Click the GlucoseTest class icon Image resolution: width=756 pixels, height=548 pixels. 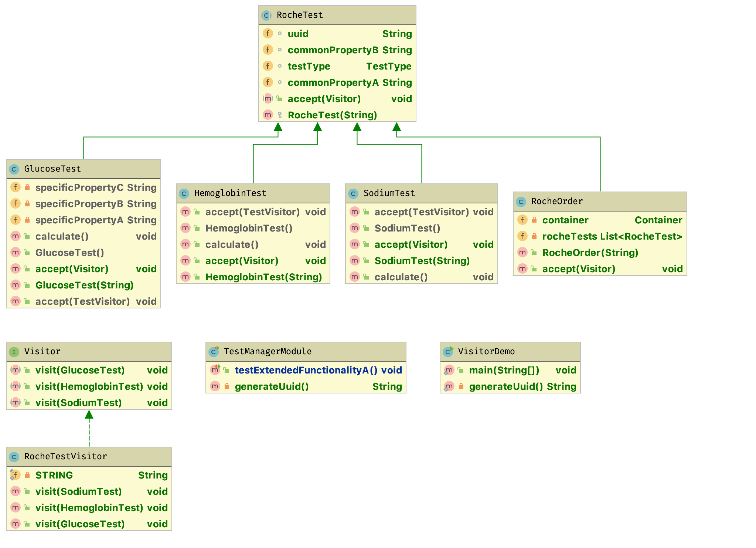tap(14, 169)
